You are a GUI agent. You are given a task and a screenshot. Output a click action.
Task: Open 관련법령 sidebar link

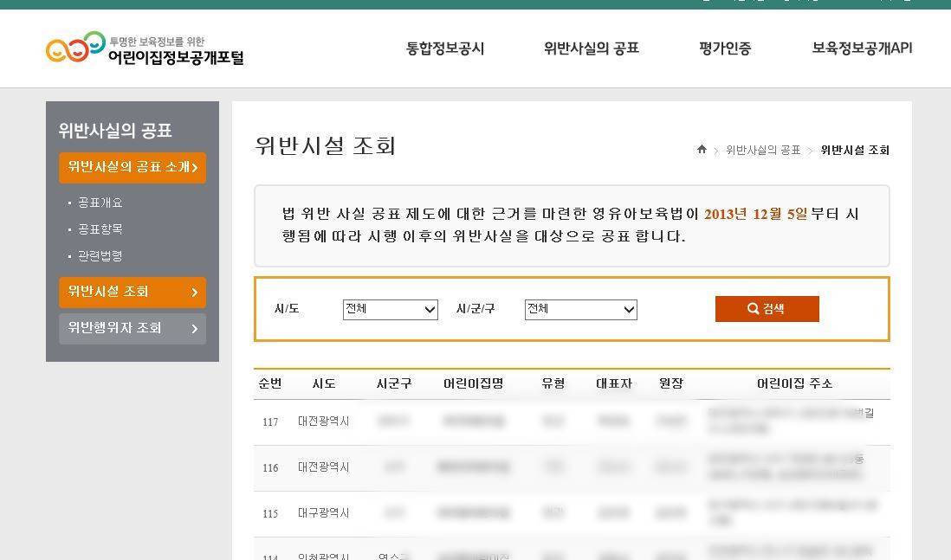pos(100,255)
